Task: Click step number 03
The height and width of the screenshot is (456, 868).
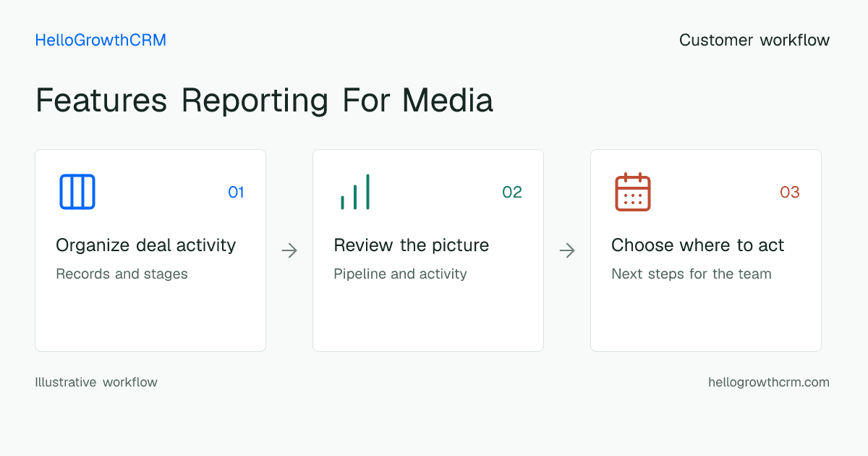Action: pos(790,192)
